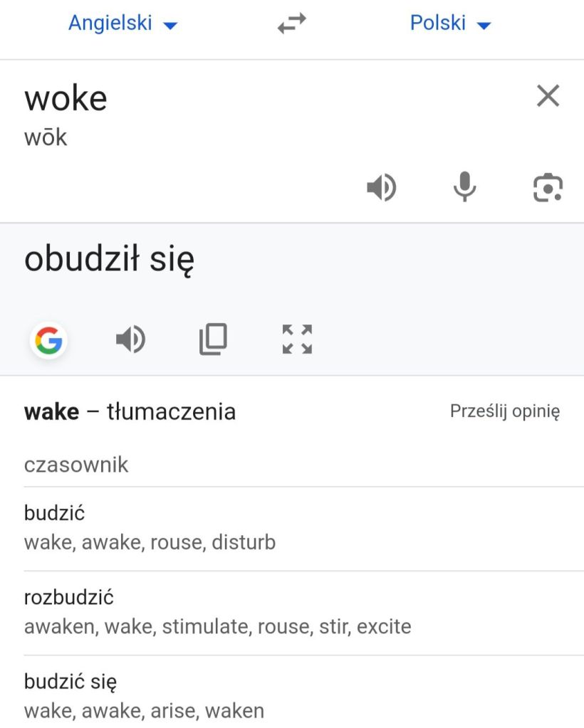Tap the phonetic transcription "wōk"
The height and width of the screenshot is (728, 584).
click(46, 137)
